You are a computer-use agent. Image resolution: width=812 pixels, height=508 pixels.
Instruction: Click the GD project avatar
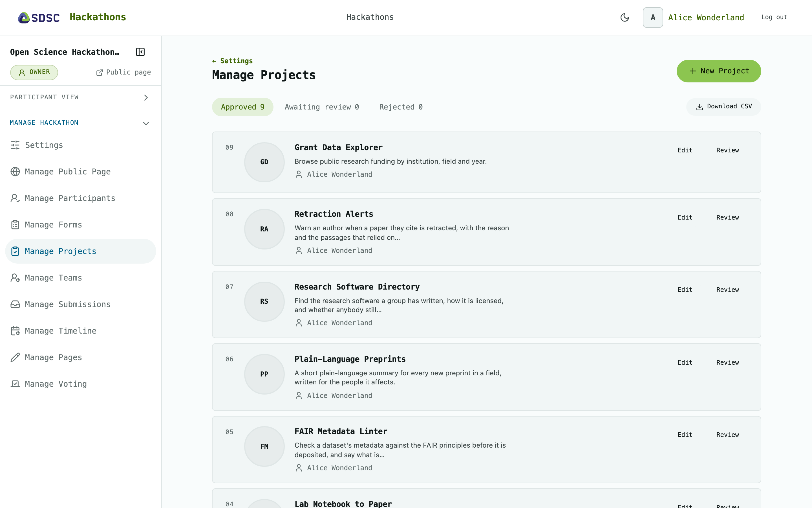click(264, 162)
